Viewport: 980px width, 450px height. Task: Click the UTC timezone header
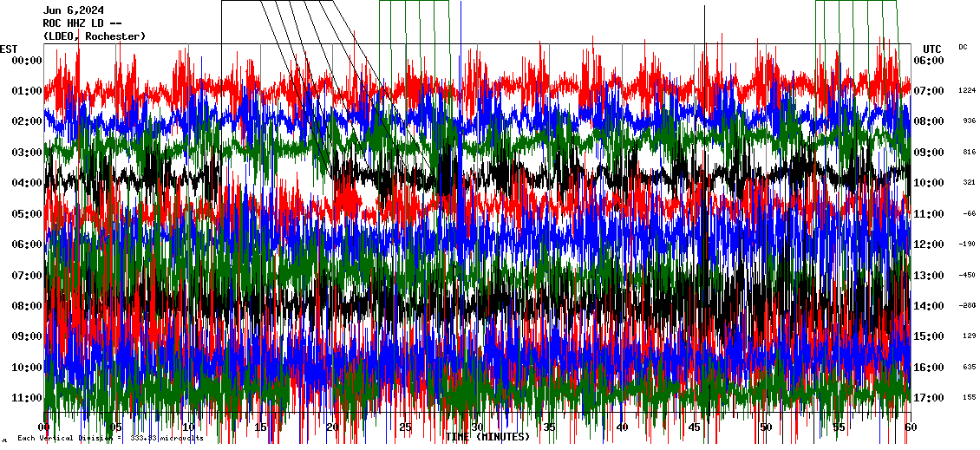(932, 49)
